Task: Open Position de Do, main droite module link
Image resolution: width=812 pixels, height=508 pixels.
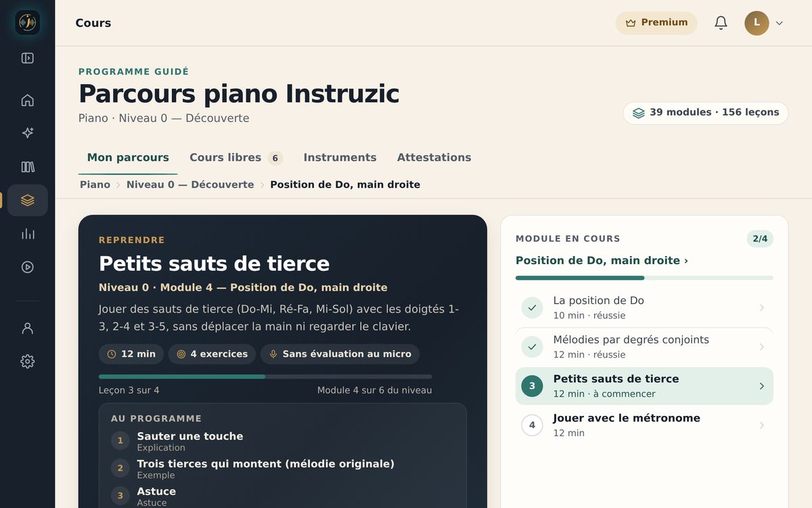Action: (602, 261)
